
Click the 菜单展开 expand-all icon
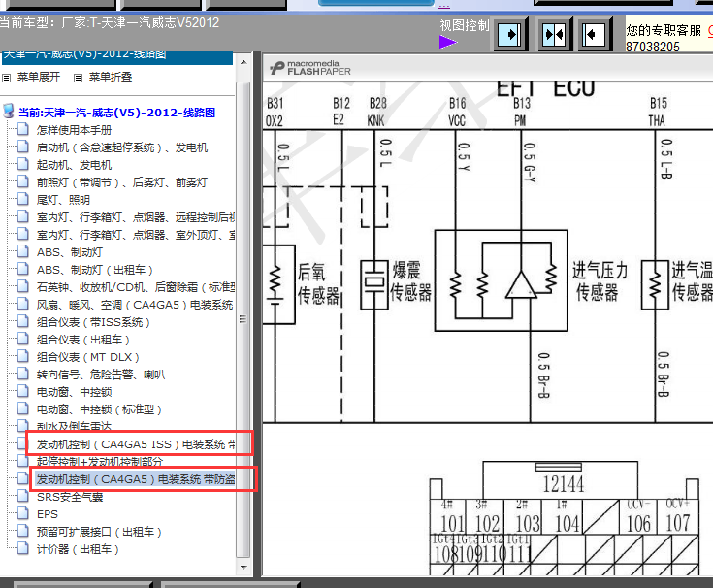pos(7,78)
